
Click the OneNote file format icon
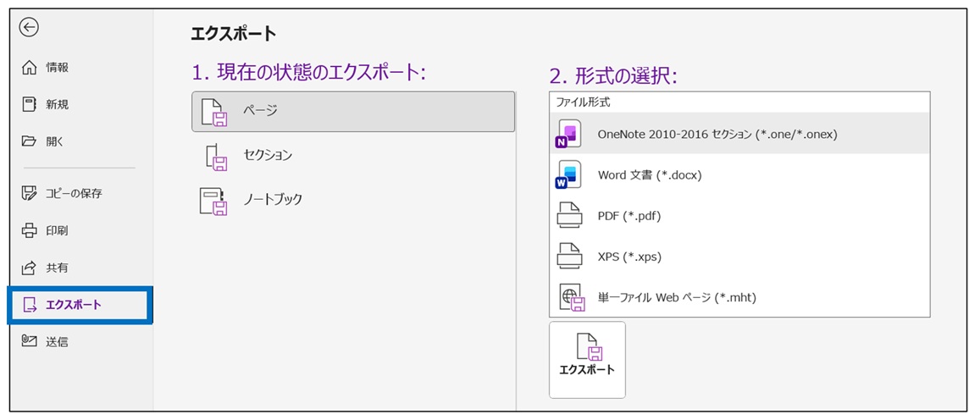click(x=568, y=134)
